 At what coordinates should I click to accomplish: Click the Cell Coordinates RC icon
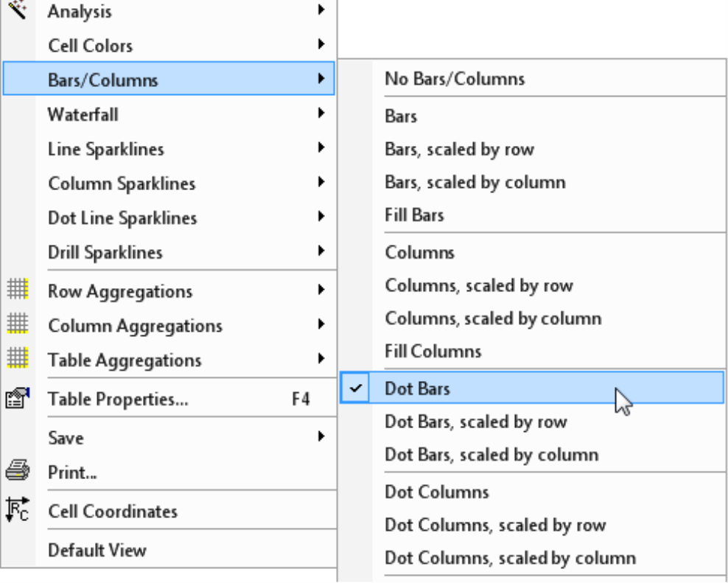18,509
